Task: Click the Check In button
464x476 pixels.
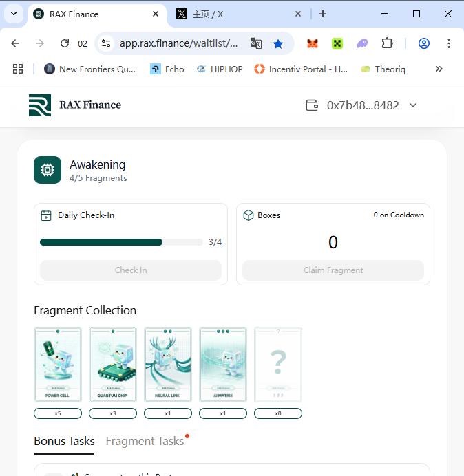Action: coord(131,270)
